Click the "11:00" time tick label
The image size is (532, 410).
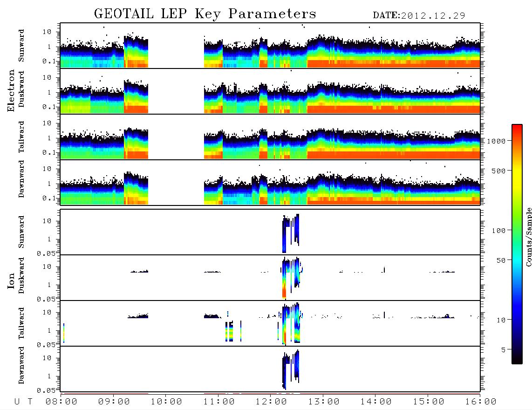[219, 402]
